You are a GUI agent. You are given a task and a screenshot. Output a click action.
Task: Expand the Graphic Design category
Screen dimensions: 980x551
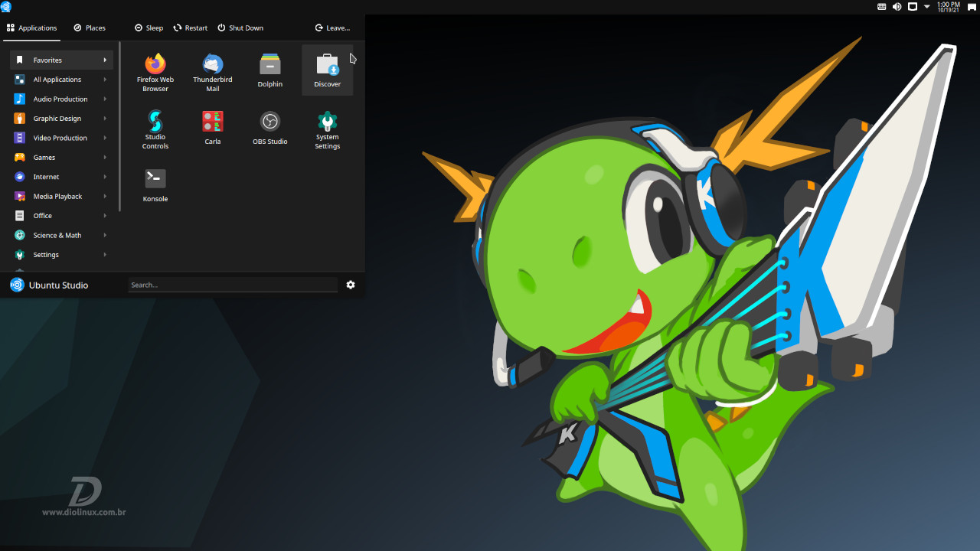click(x=61, y=119)
